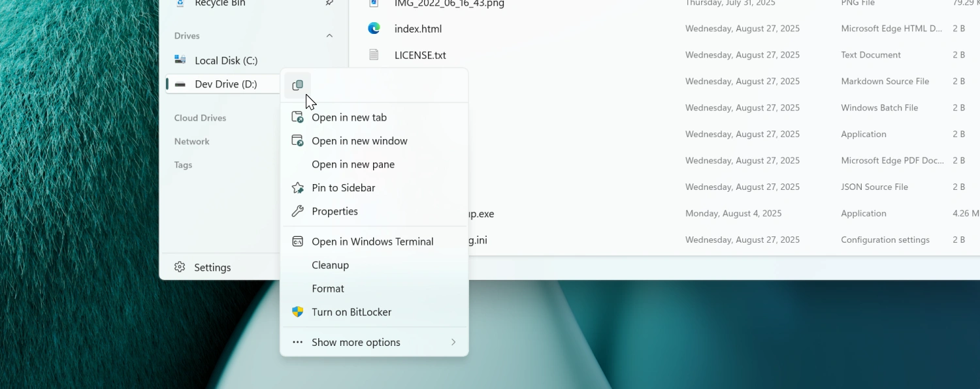Select Open in new window from the menu
The height and width of the screenshot is (389, 980).
pyautogui.click(x=359, y=140)
